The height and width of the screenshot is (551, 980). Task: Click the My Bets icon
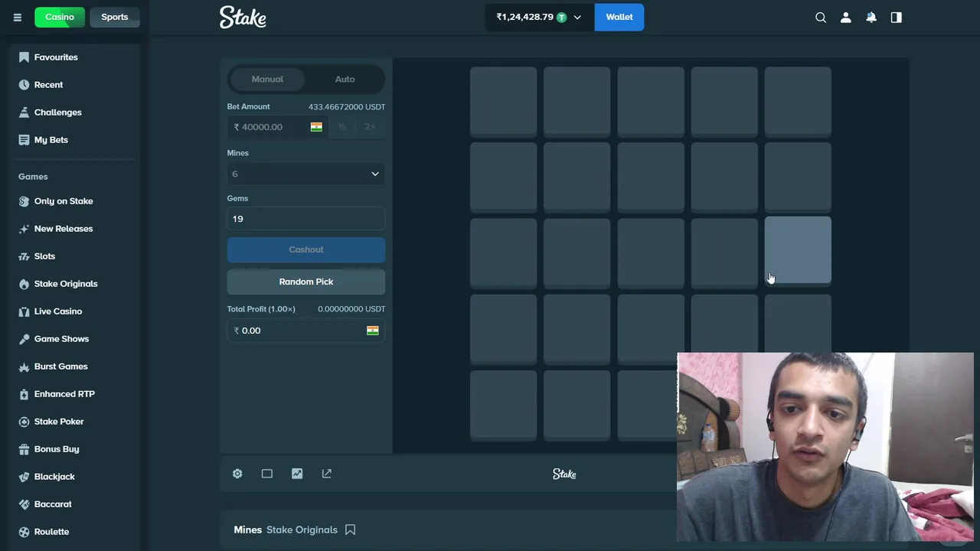pos(24,140)
